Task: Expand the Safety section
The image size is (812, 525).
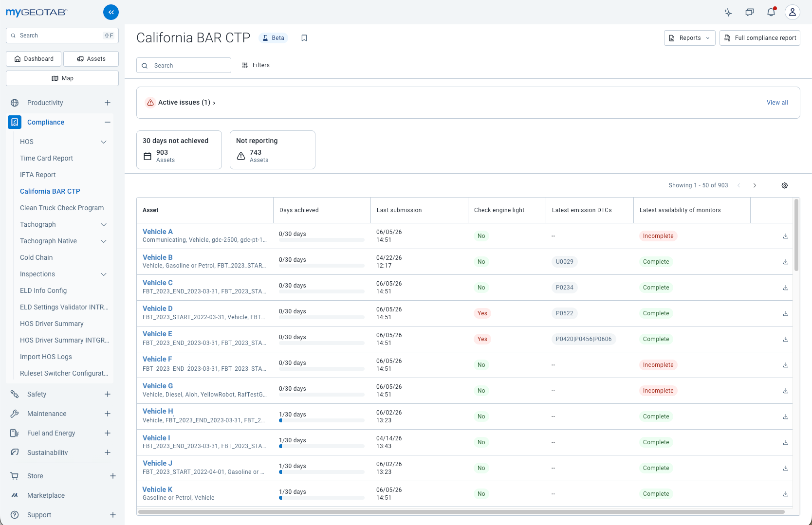Action: coord(108,394)
